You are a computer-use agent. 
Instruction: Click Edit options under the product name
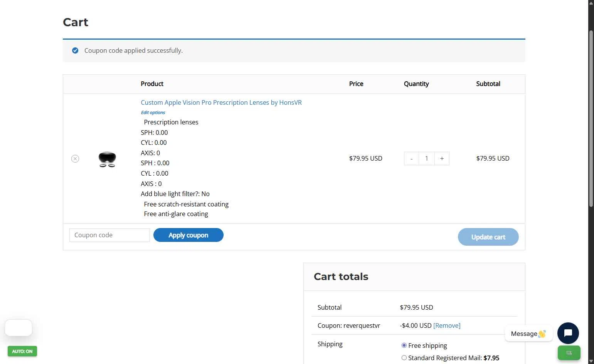pyautogui.click(x=153, y=112)
